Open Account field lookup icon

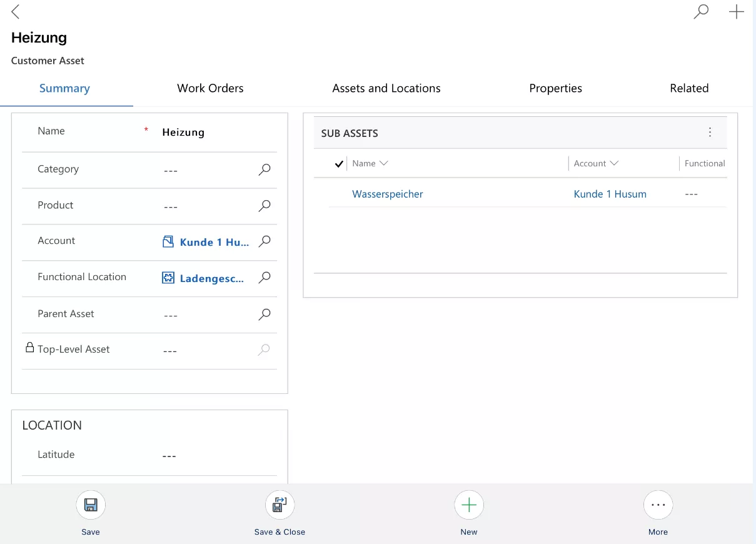[x=265, y=241]
